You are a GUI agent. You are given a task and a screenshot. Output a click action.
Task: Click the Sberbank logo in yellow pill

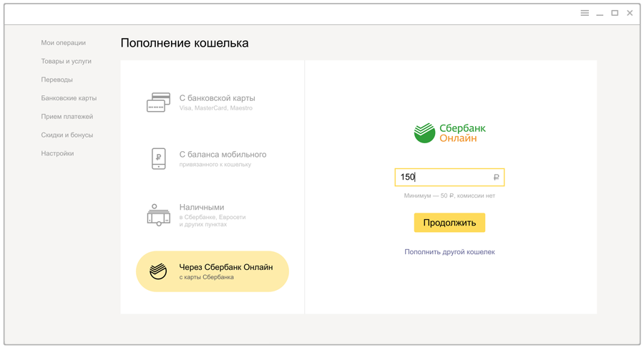click(x=158, y=271)
